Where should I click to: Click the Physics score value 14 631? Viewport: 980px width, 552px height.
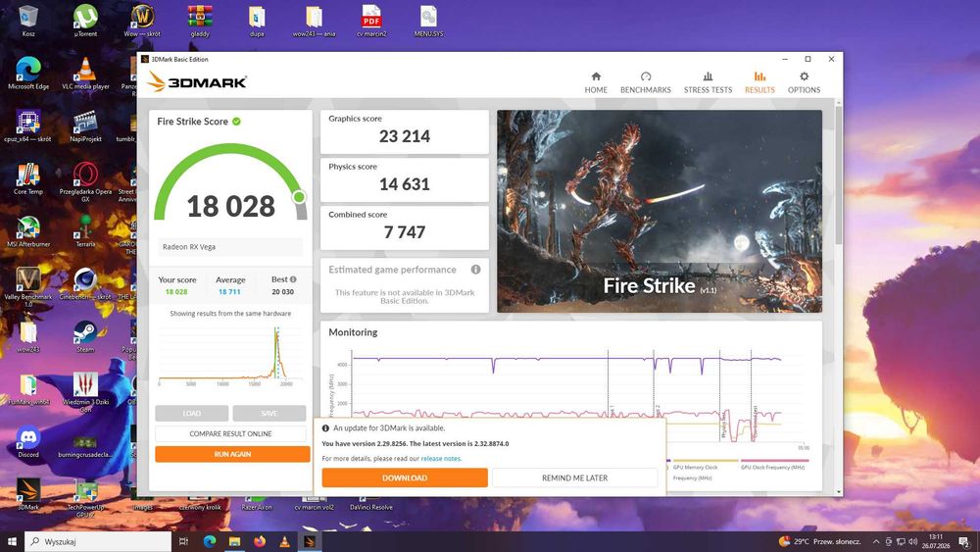coord(405,184)
